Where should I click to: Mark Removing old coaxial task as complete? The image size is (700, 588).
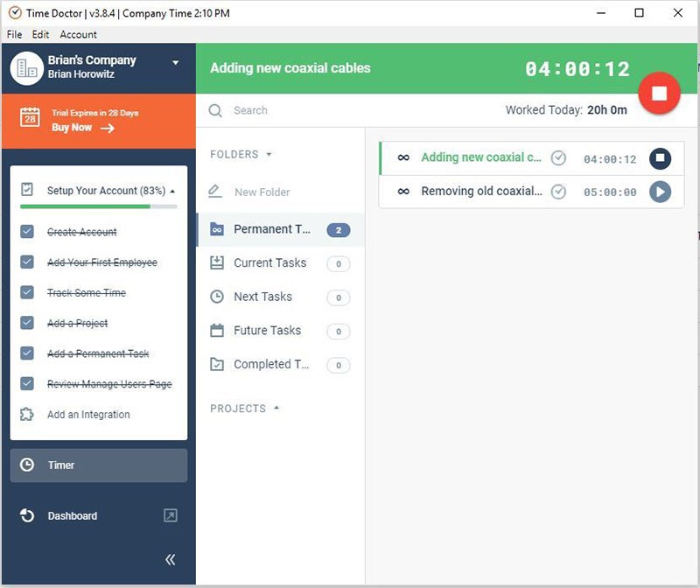[x=558, y=192]
